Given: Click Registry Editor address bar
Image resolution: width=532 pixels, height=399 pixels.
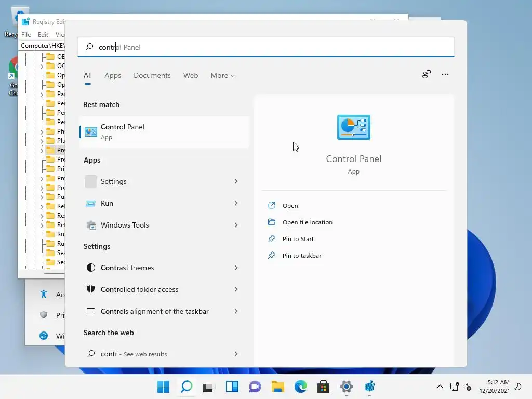Looking at the screenshot, I should tap(43, 46).
